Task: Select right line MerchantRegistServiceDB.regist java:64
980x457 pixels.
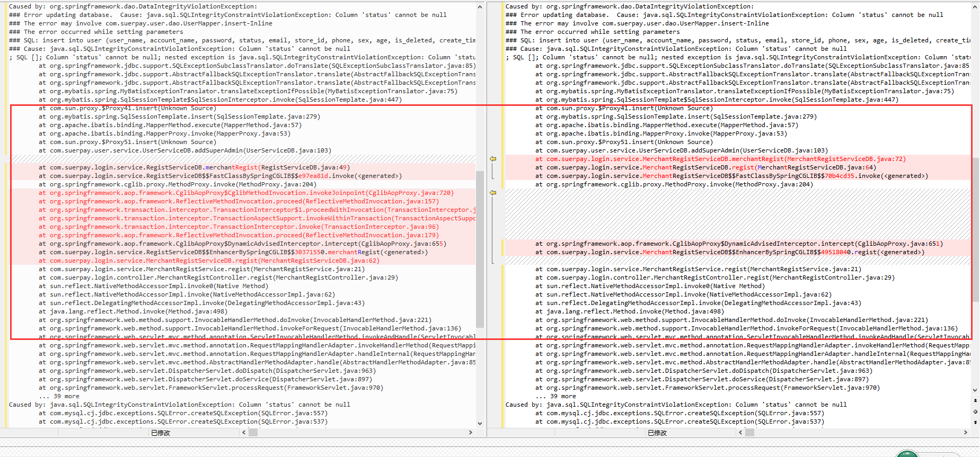Action: point(705,167)
